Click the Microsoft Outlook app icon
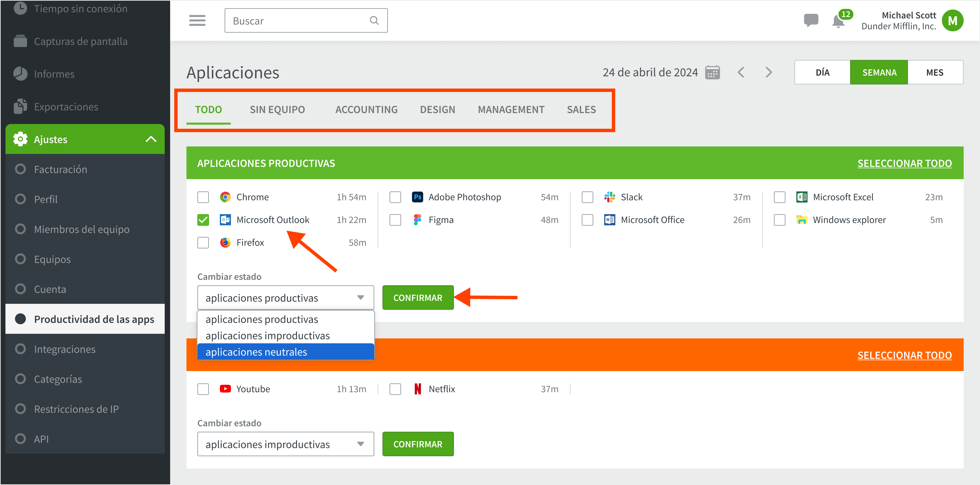Screen dimensions: 980x485 pos(225,220)
